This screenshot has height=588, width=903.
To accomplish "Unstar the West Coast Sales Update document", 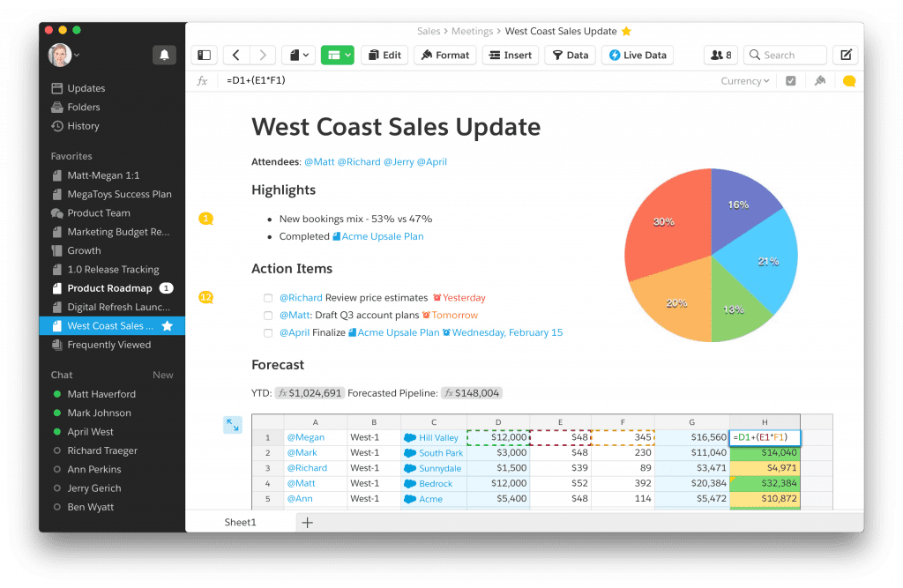I will 627,30.
